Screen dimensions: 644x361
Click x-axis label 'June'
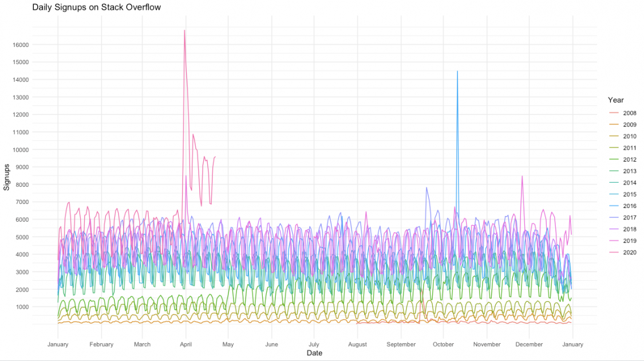click(271, 344)
